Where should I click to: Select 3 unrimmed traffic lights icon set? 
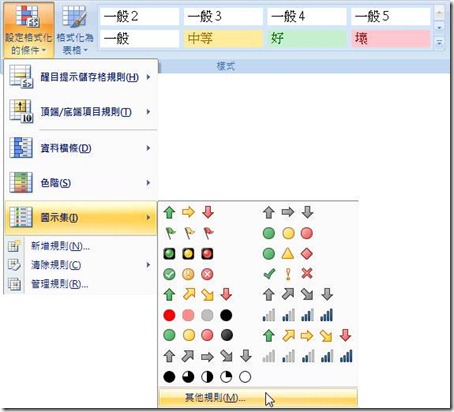pos(288,233)
